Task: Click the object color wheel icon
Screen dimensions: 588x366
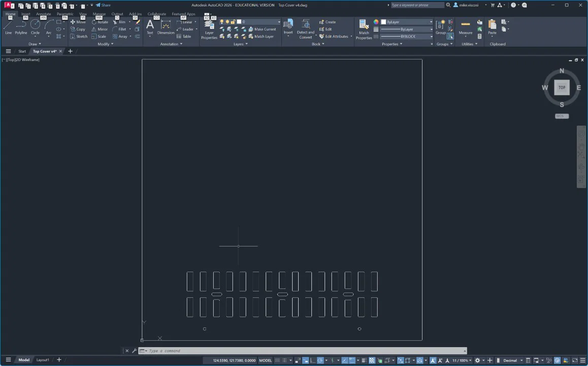Action: [x=376, y=22]
